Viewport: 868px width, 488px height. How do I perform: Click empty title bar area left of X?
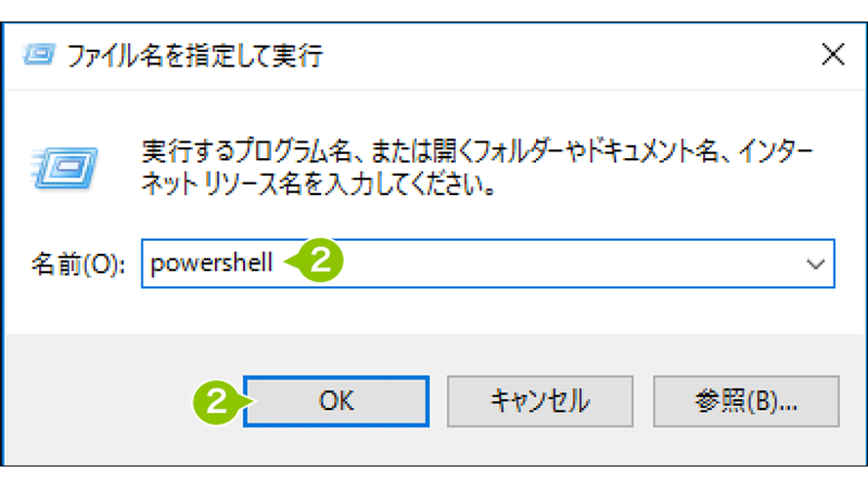click(x=570, y=56)
